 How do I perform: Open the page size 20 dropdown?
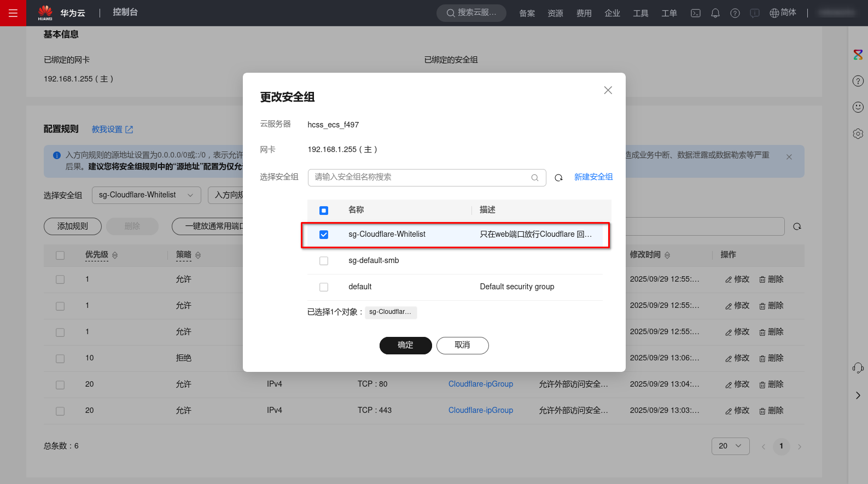point(730,446)
